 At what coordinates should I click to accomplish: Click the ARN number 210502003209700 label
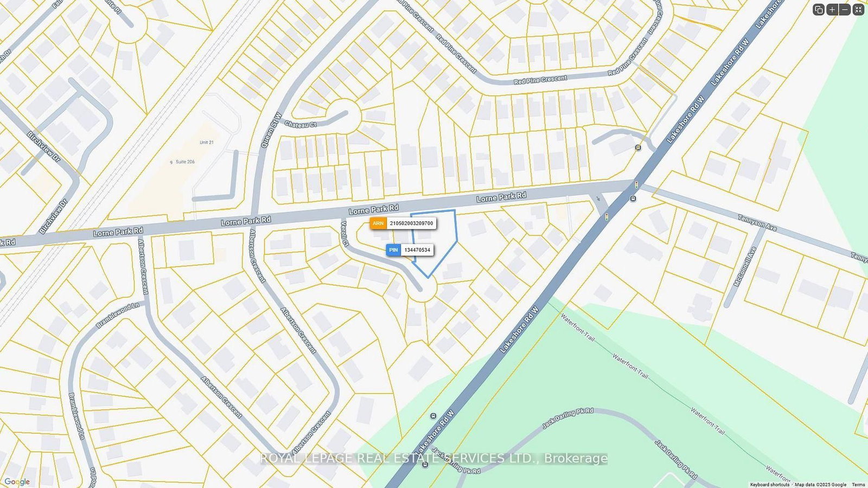coord(411,223)
